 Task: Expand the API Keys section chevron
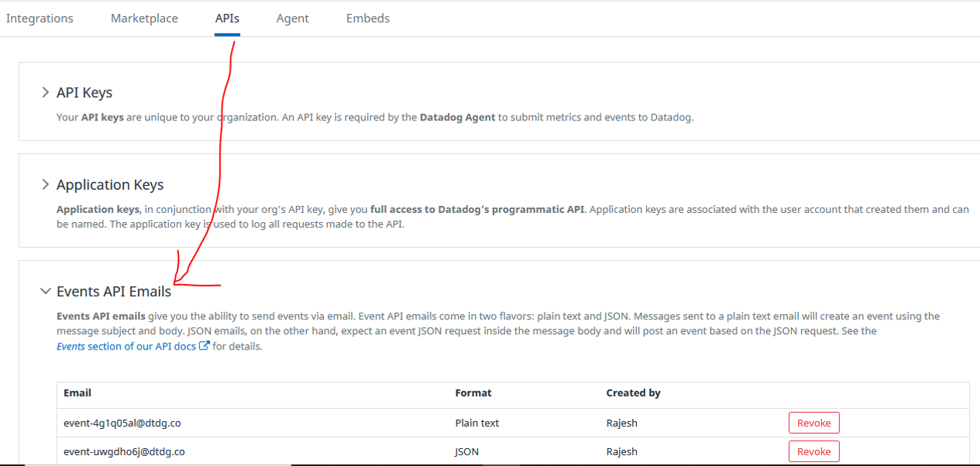pyautogui.click(x=45, y=93)
